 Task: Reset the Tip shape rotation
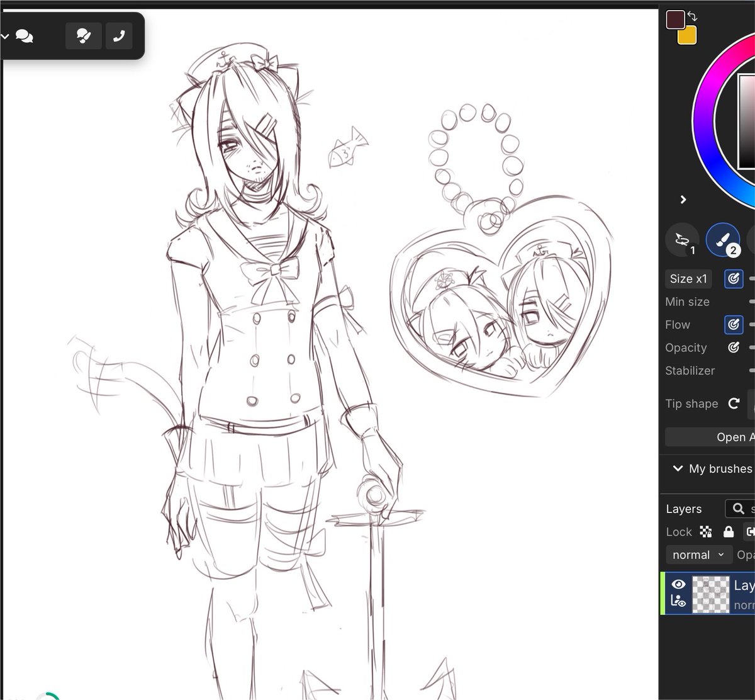pyautogui.click(x=734, y=404)
